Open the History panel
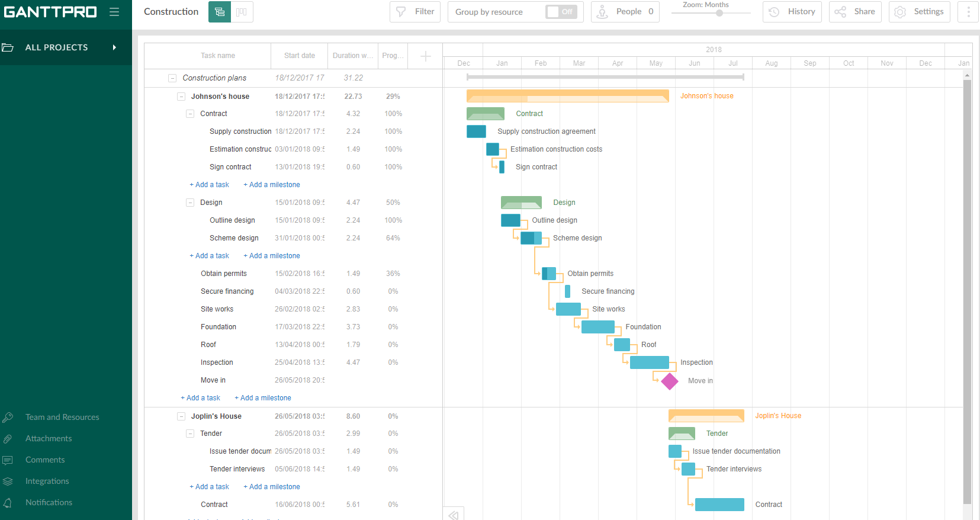 [792, 12]
